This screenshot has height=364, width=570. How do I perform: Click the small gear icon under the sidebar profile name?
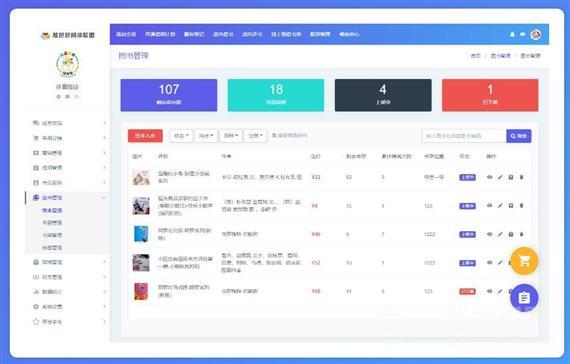(59, 97)
